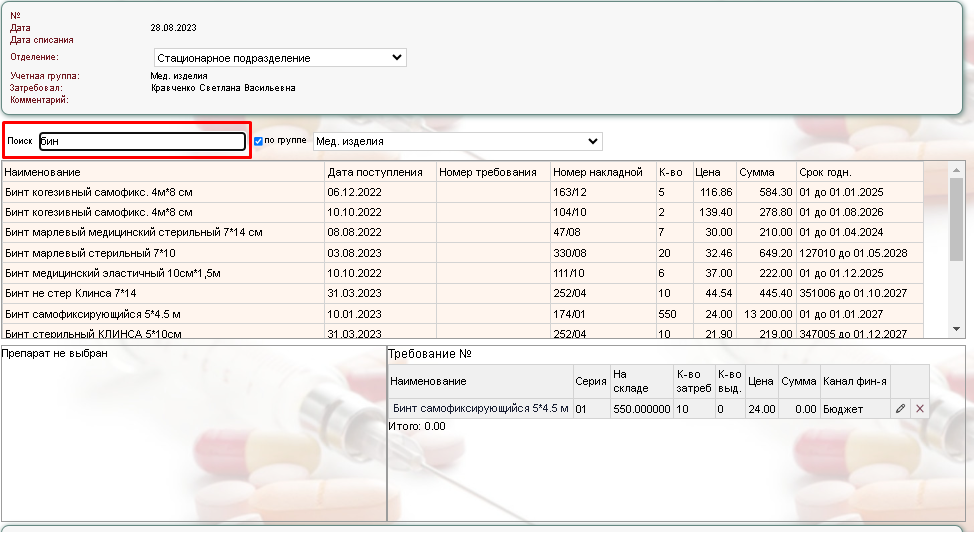Delete requirement row using red X icon
The width and height of the screenshot is (974, 533).
tap(920, 409)
